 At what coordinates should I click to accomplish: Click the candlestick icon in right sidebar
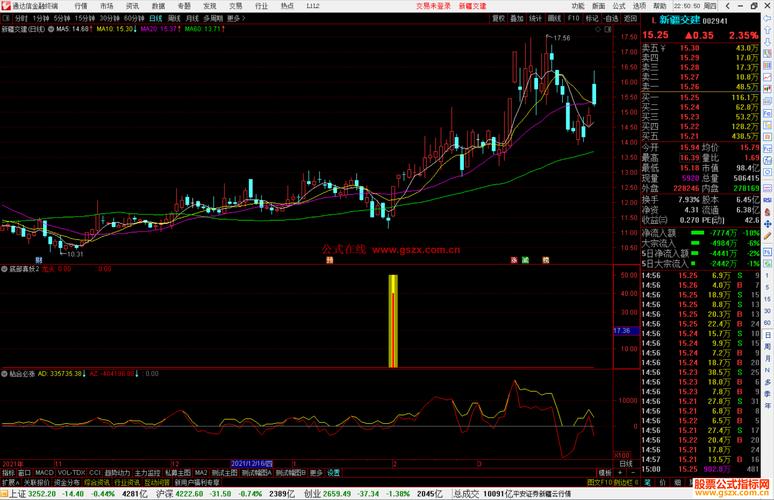click(x=767, y=89)
